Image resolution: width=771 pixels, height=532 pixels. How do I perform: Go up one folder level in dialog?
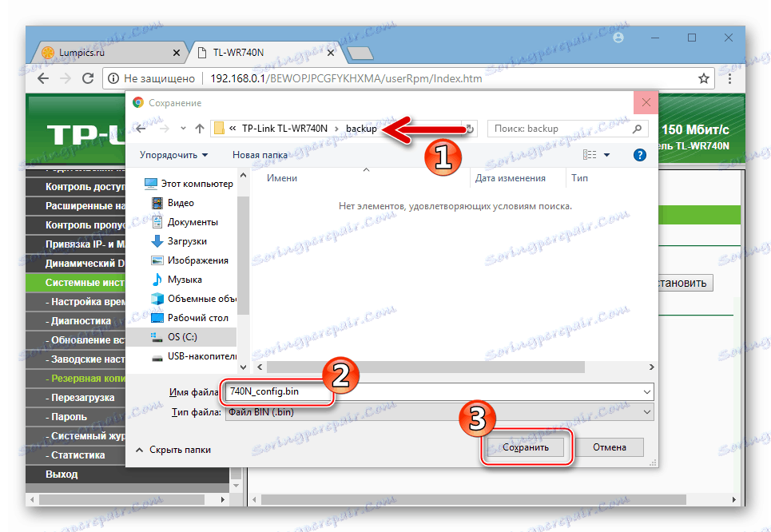pos(199,129)
